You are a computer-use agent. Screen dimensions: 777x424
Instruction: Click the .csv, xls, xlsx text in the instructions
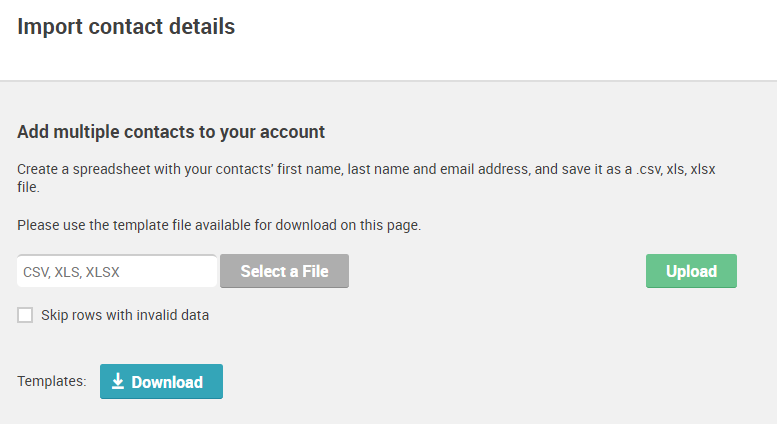pyautogui.click(x=675, y=169)
